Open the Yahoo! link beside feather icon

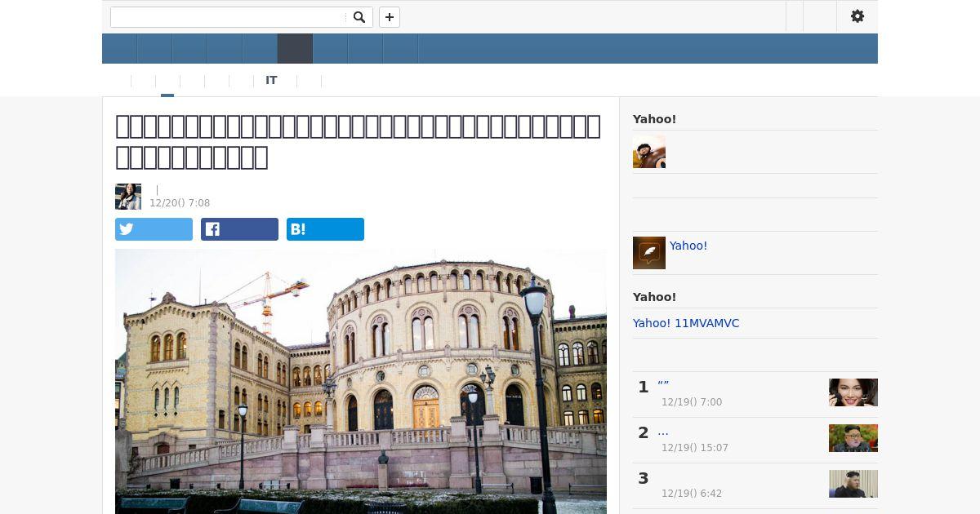coord(688,246)
